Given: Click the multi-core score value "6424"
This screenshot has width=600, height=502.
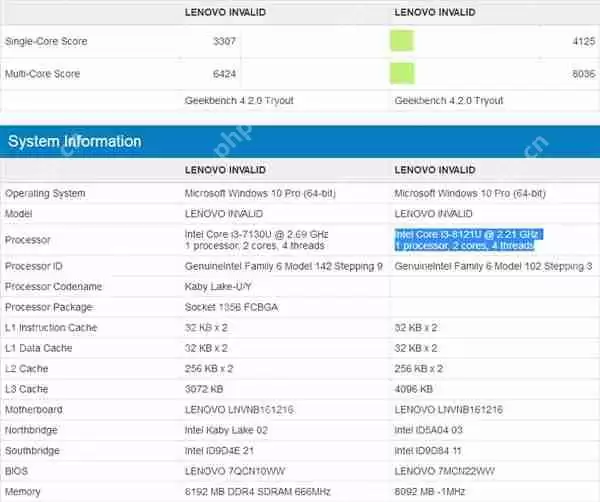Looking at the screenshot, I should click(x=224, y=73).
